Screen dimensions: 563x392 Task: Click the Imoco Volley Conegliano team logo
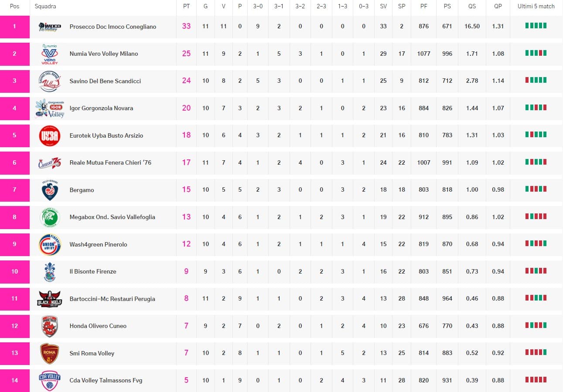50,27
